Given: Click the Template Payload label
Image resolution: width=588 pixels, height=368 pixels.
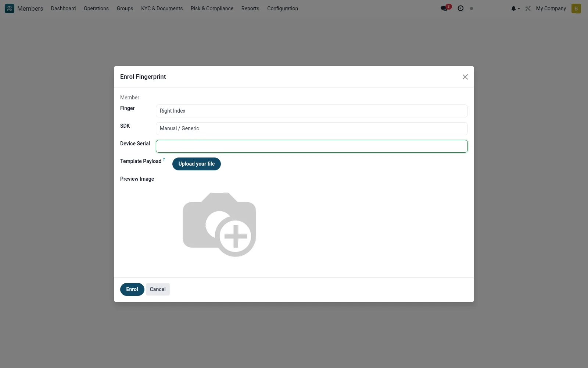Looking at the screenshot, I should click(x=141, y=161).
